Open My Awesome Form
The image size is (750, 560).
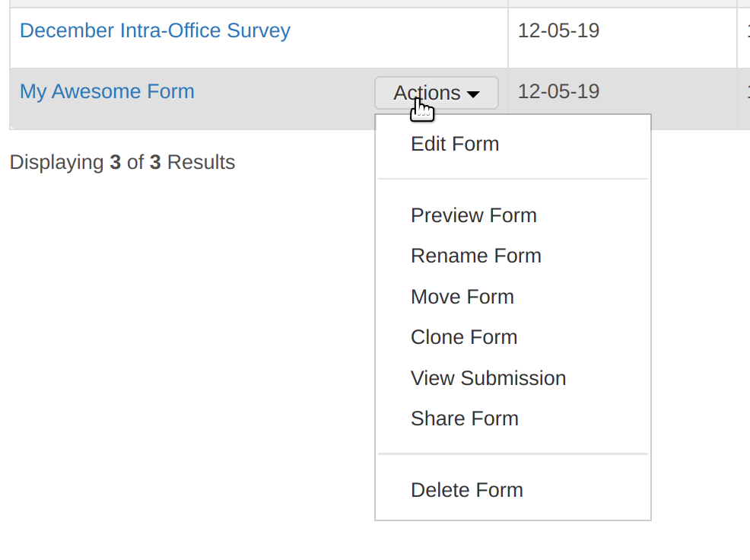pyautogui.click(x=106, y=91)
